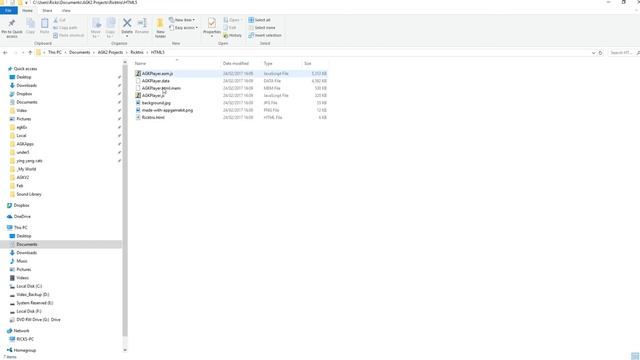
Task: Open Music under This PC
Action: [x=22, y=261]
